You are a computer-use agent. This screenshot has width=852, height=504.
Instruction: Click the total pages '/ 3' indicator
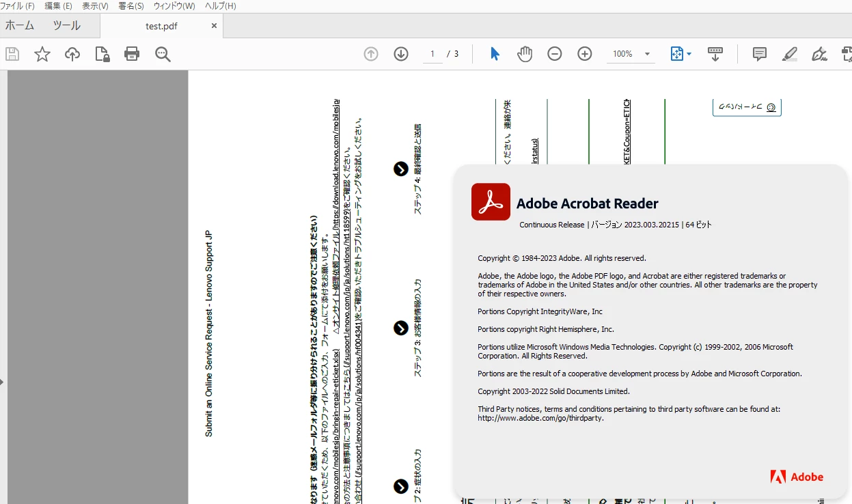(453, 54)
